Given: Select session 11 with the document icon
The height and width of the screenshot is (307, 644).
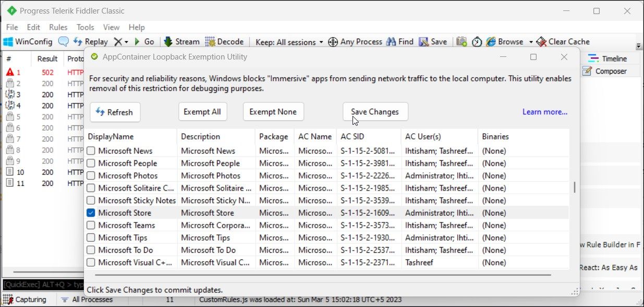Looking at the screenshot, I should (10, 183).
